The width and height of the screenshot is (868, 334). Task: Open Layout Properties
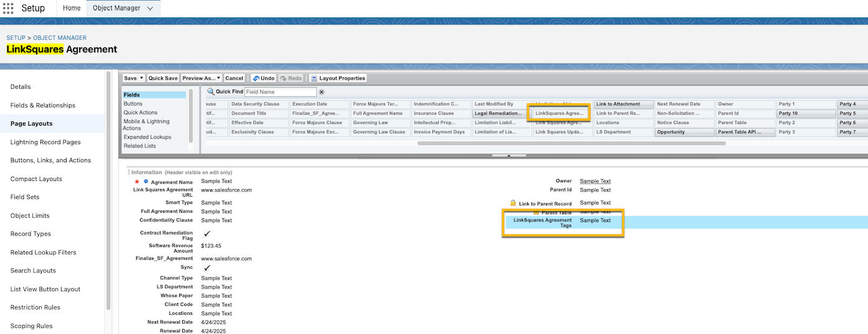click(x=338, y=78)
